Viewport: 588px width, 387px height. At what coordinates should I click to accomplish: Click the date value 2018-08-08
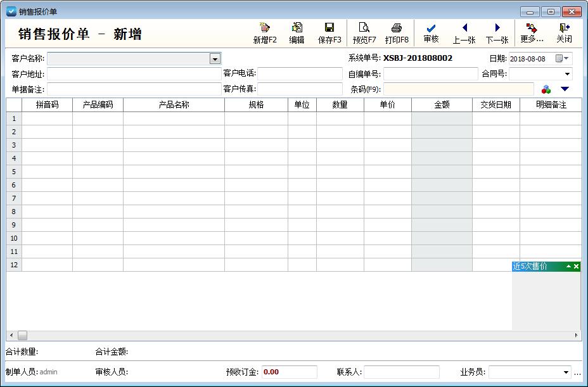pos(528,59)
